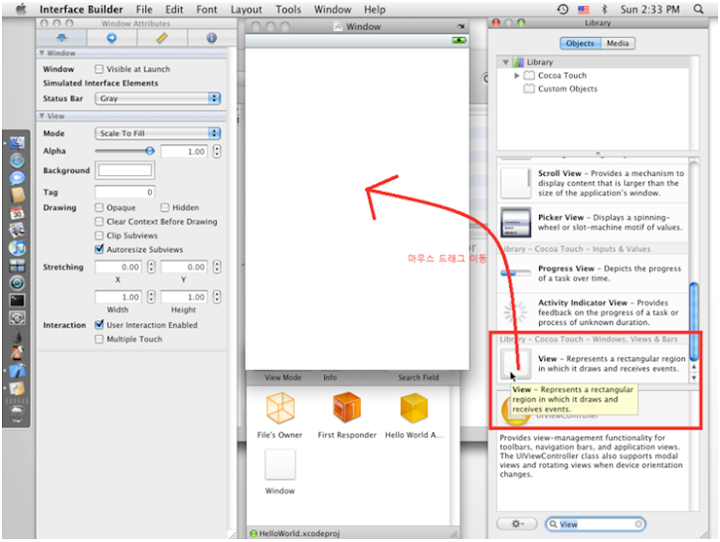Launch Safari from the Dock

pos(17,161)
